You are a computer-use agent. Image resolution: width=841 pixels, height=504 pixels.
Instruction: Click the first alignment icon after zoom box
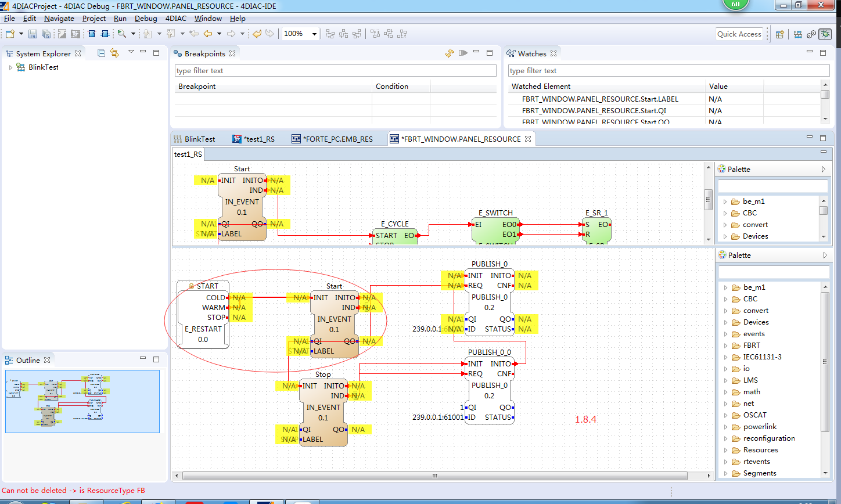click(x=330, y=34)
